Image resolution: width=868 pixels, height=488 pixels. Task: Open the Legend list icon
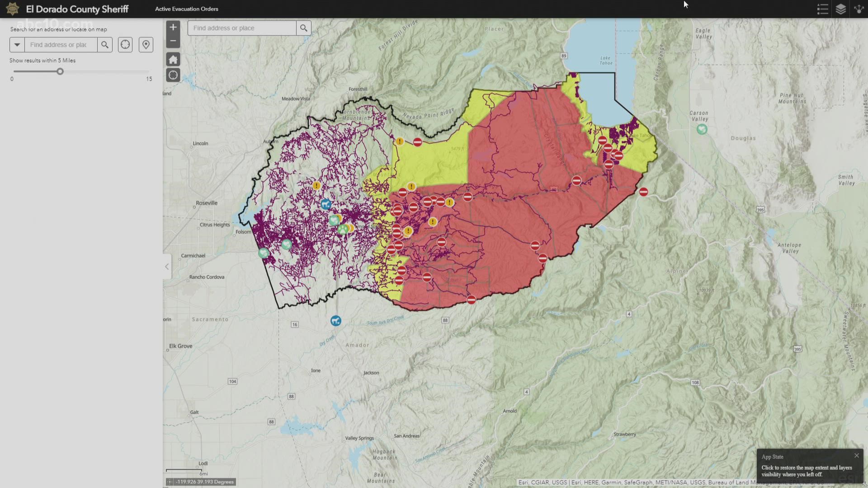[x=822, y=9]
